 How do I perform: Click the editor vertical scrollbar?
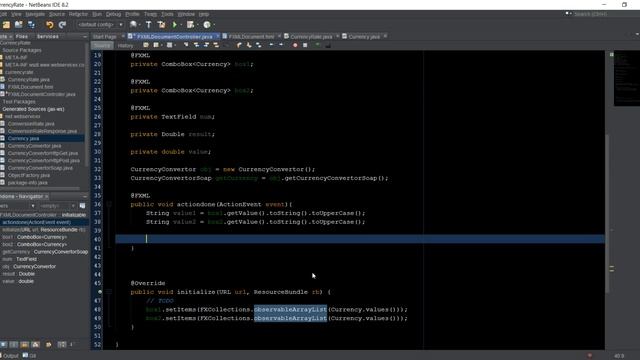(607, 213)
